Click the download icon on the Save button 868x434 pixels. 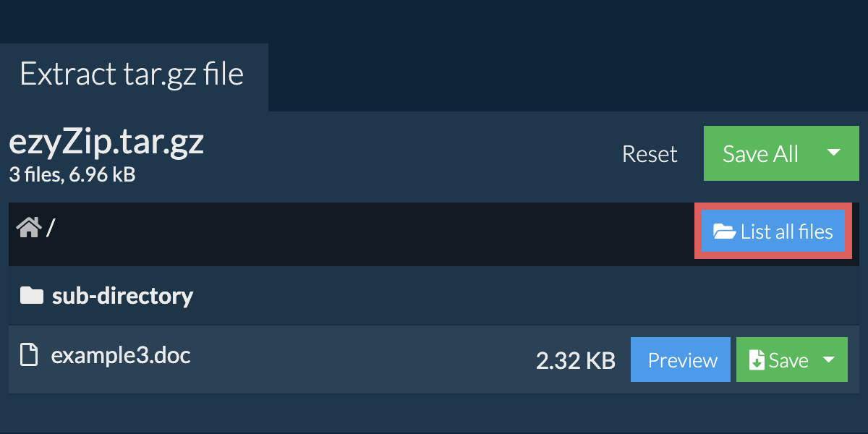757,359
